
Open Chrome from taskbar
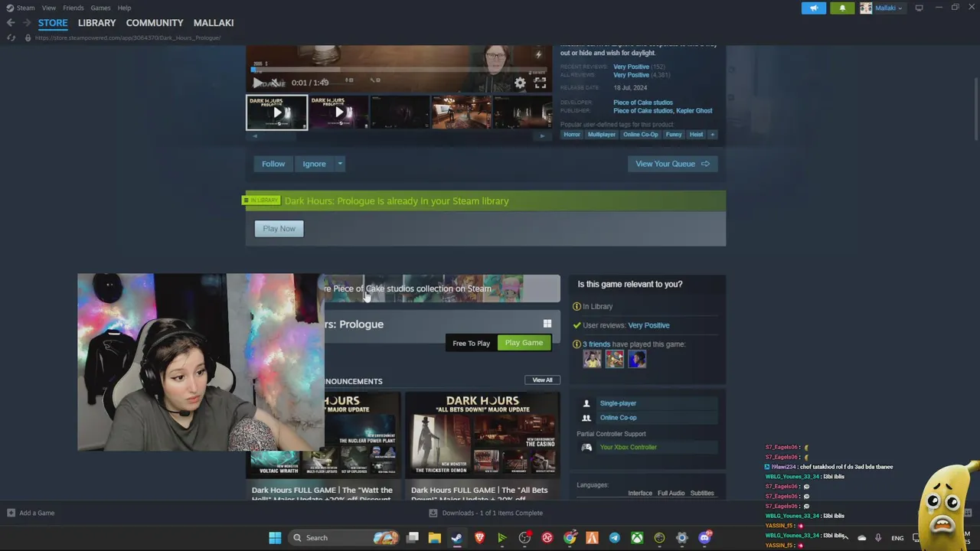tap(570, 538)
